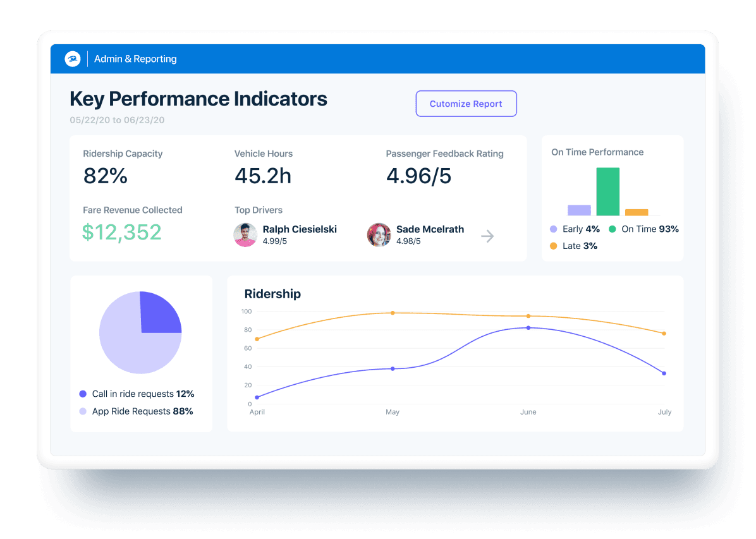
Task: Open the Key Performance Indicators section
Action: [x=198, y=99]
